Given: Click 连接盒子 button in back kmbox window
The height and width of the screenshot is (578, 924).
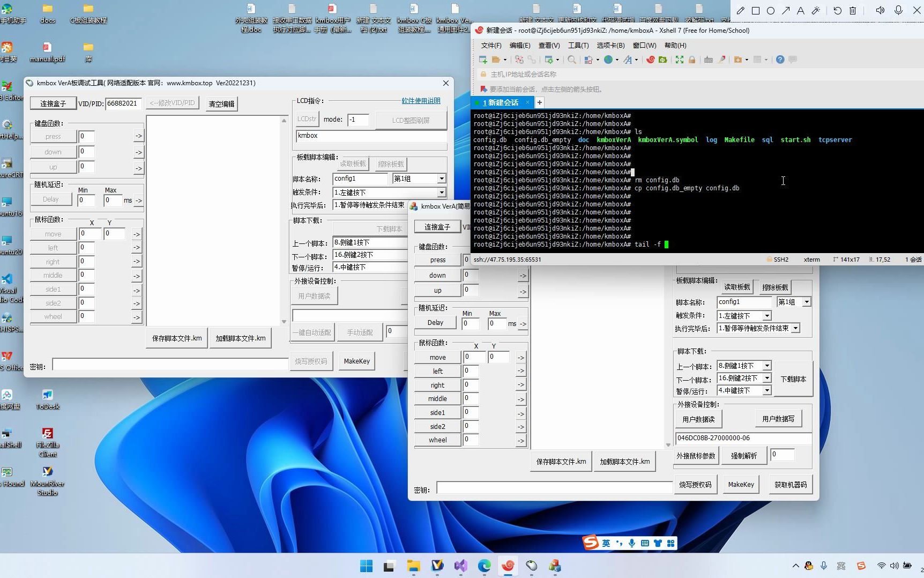Looking at the screenshot, I should tap(53, 103).
